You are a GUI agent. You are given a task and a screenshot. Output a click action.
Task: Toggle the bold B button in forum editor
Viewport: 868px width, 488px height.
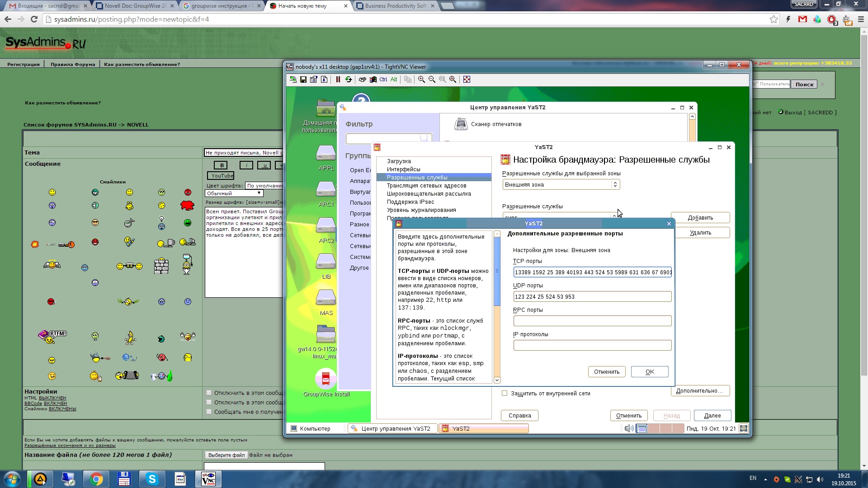pyautogui.click(x=222, y=165)
